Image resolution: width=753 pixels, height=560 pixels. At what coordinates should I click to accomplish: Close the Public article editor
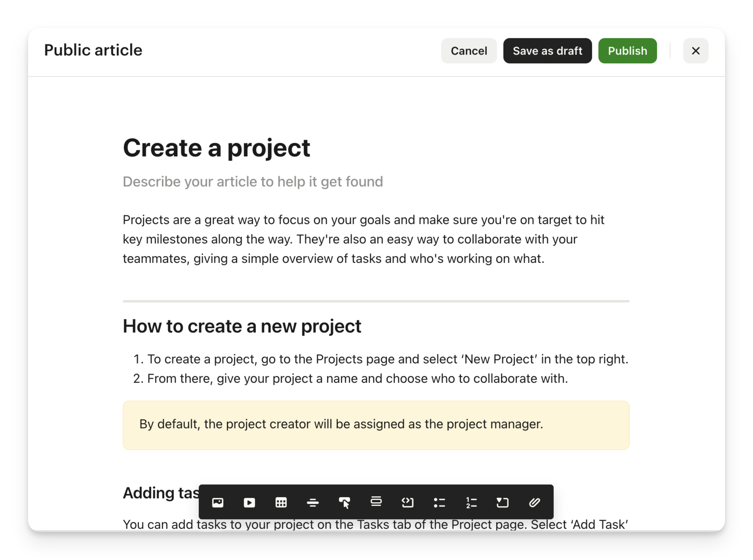coord(696,51)
